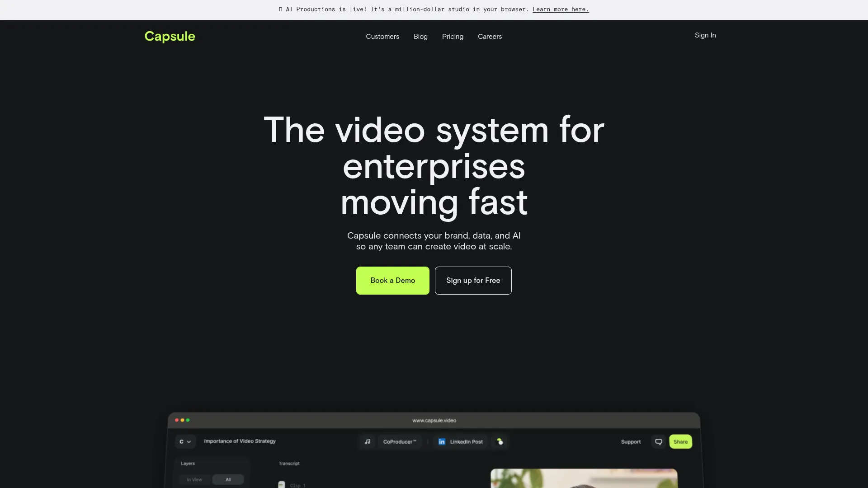Follow the Learn more here link
Viewport: 868px width, 488px height.
pyautogui.click(x=561, y=9)
